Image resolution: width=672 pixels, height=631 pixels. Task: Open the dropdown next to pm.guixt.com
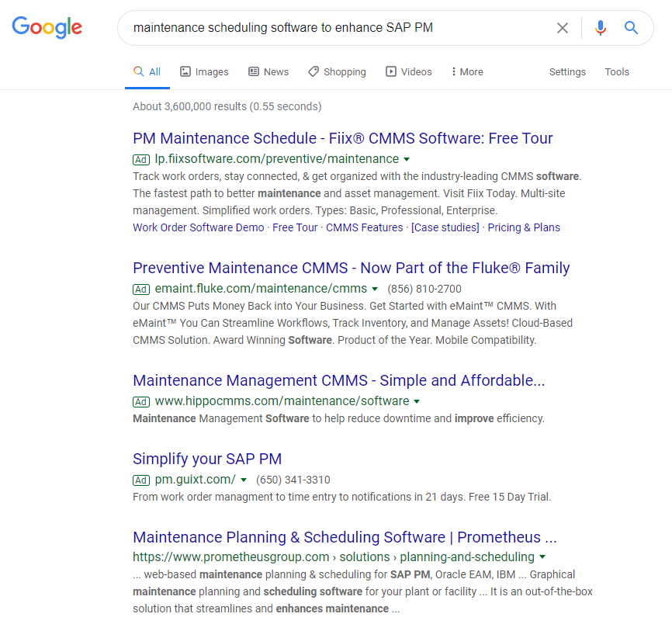pyautogui.click(x=243, y=480)
